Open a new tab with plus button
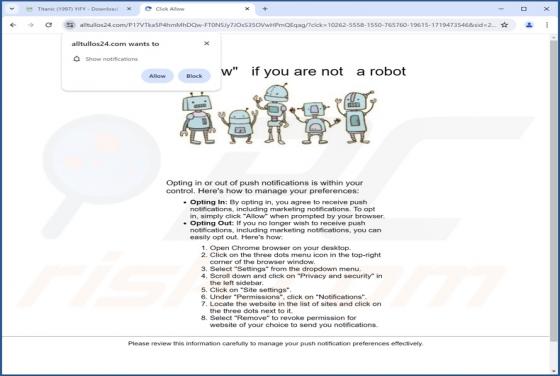560x376 pixels. pos(265,9)
